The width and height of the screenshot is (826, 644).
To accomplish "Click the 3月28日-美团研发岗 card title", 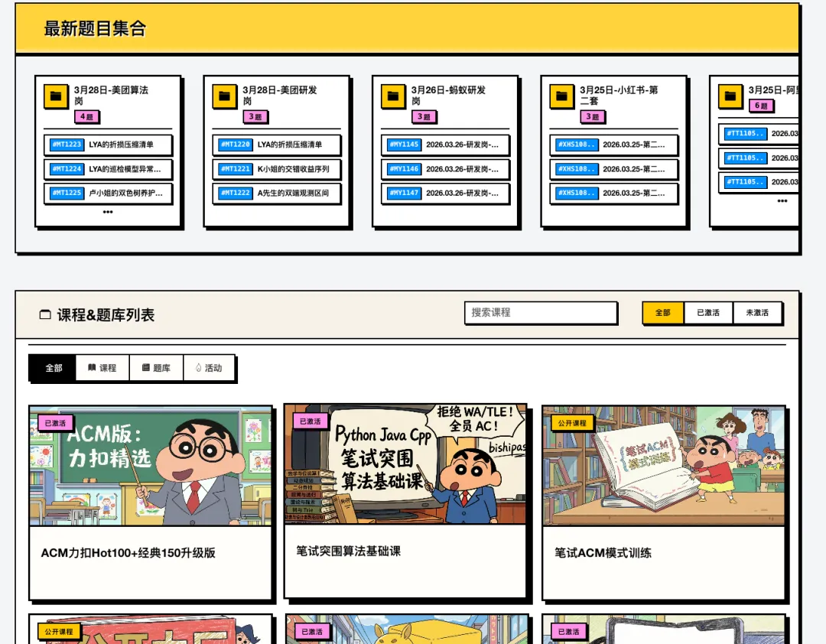I will [x=280, y=96].
